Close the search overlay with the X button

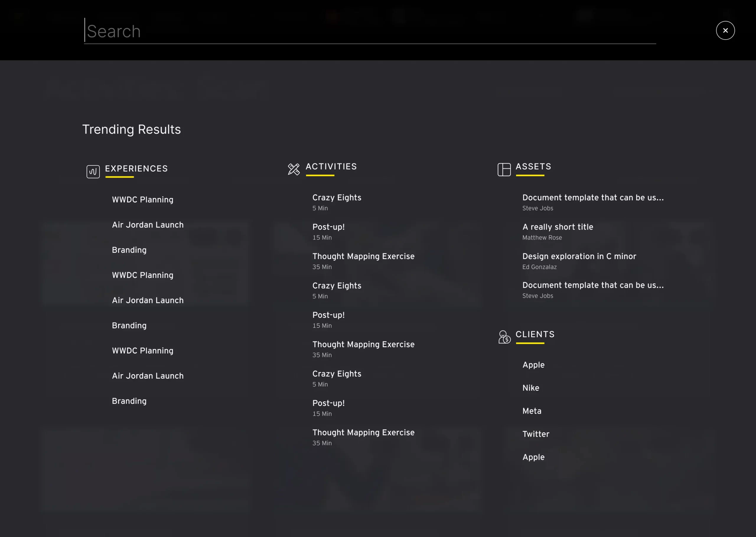(725, 30)
